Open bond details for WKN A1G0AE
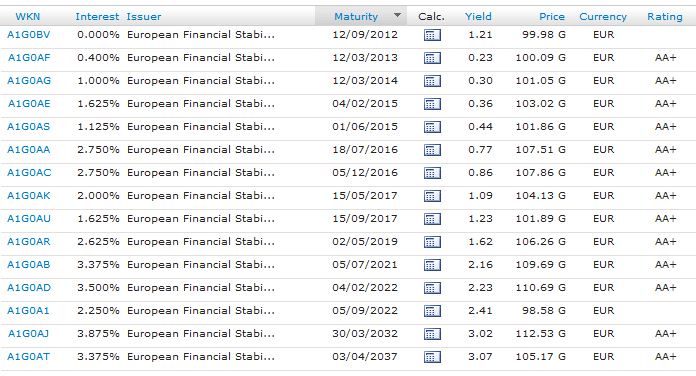 (29, 104)
